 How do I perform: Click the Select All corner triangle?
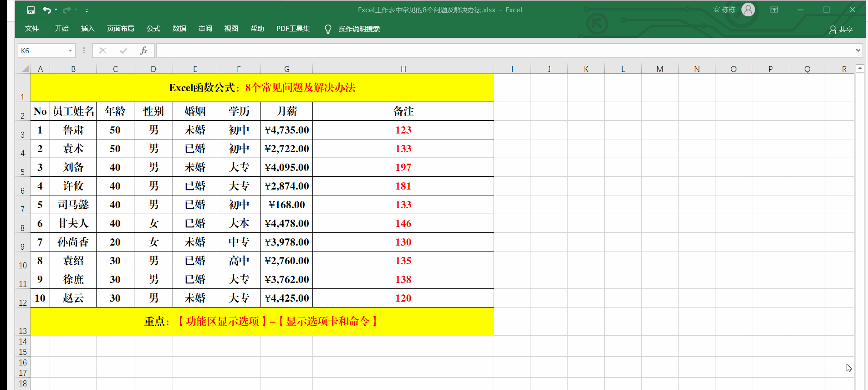(26, 69)
